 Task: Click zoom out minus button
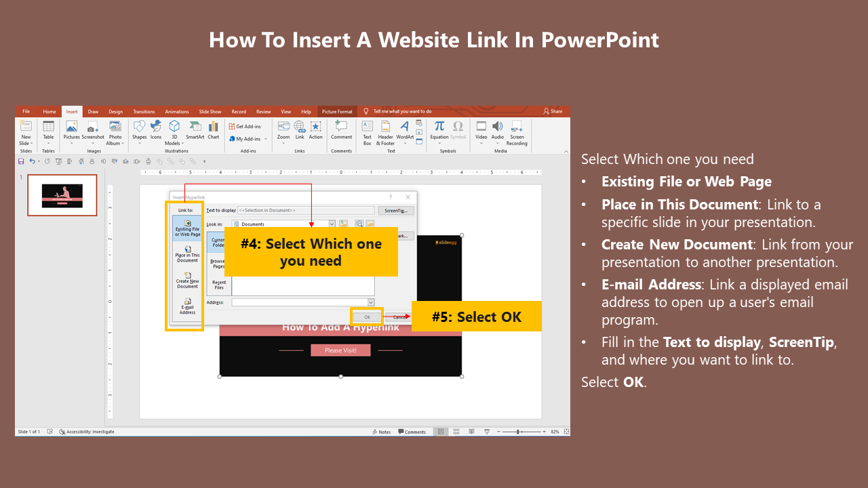coord(498,432)
